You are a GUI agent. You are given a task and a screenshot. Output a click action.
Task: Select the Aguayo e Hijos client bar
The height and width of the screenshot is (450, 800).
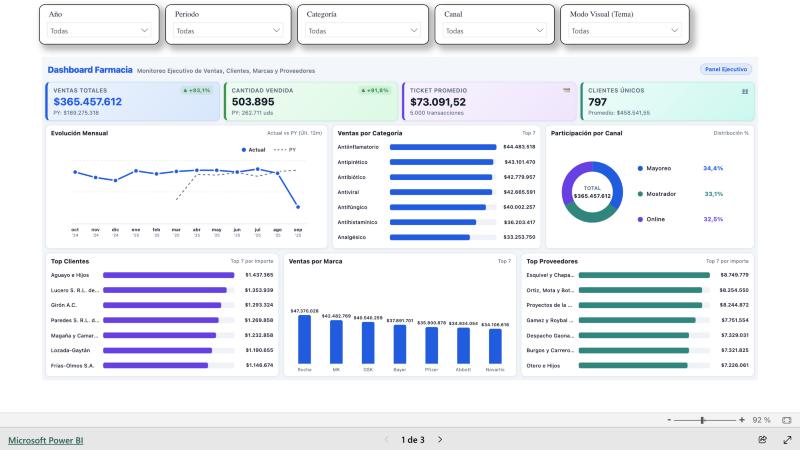click(168, 275)
